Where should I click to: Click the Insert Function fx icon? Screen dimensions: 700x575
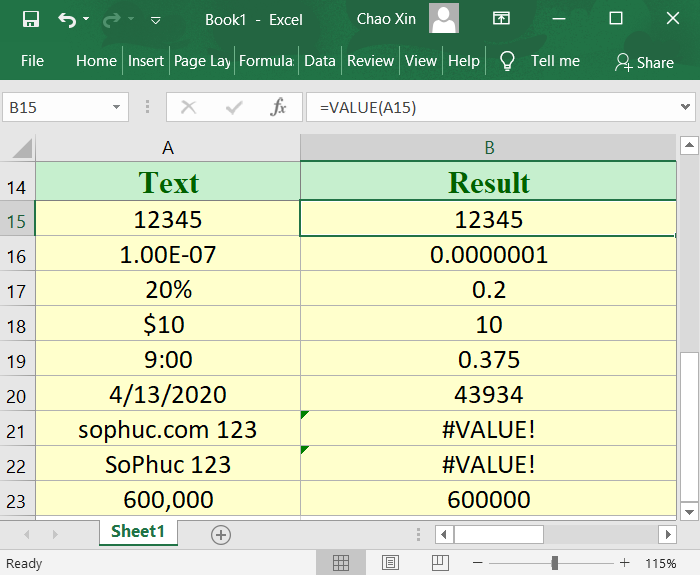click(279, 107)
